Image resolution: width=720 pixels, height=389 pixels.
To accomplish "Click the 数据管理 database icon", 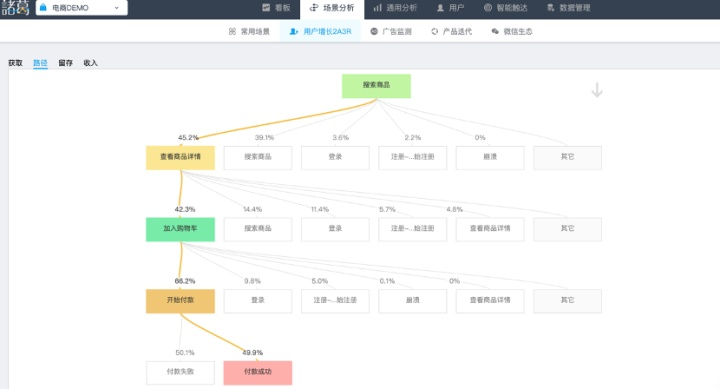I will coord(551,7).
